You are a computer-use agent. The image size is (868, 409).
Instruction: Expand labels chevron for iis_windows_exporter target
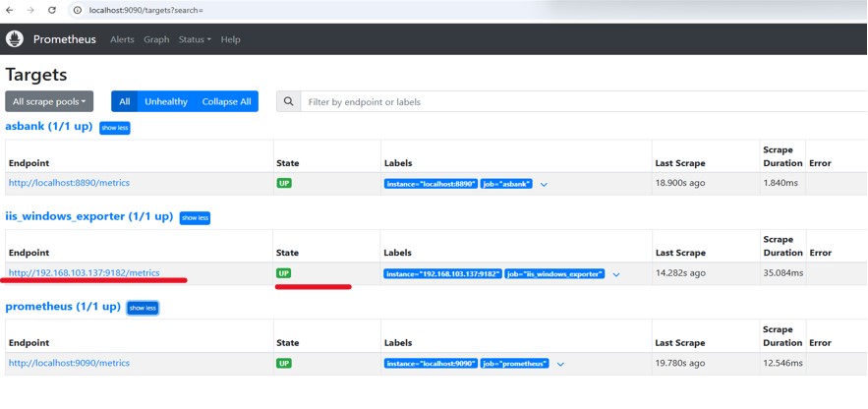[x=616, y=274]
